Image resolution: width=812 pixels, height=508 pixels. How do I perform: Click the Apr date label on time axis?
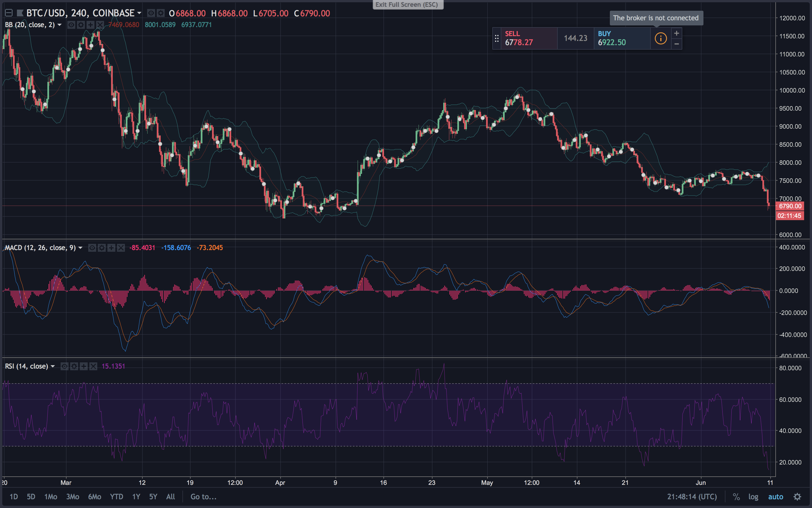(x=280, y=483)
